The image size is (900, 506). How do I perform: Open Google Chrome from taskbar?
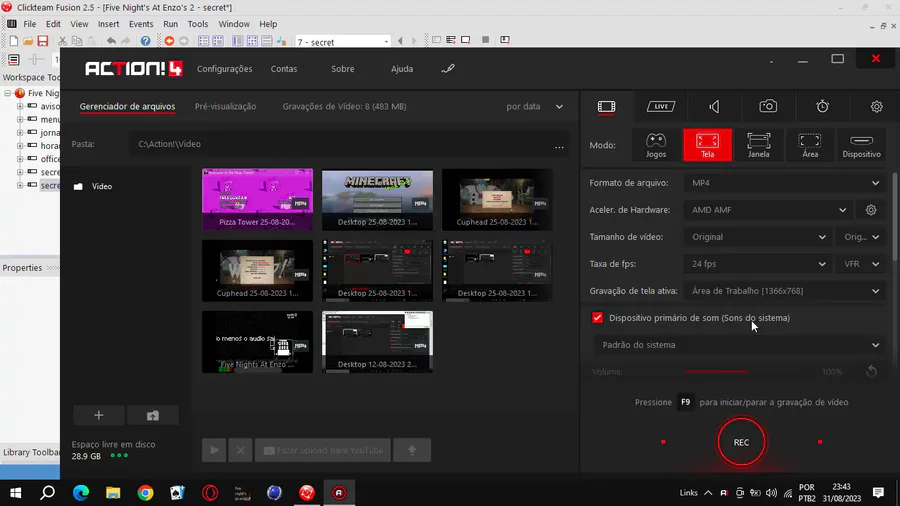click(145, 493)
